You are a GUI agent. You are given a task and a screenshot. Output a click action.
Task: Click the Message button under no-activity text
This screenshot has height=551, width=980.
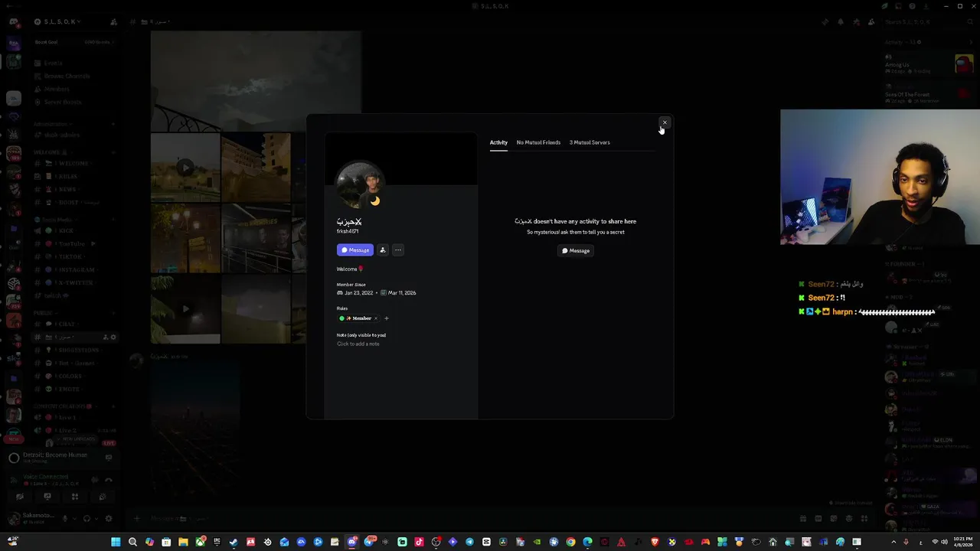point(576,250)
